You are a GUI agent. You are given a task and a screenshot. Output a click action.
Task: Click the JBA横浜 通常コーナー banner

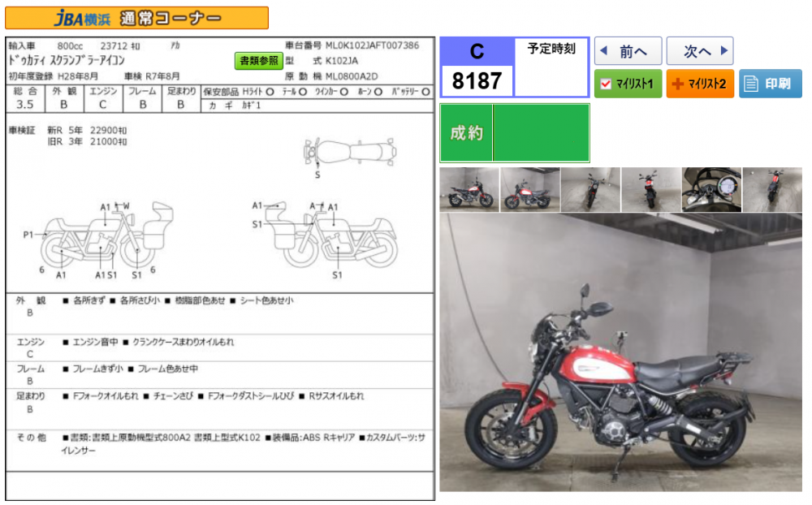coord(136,18)
